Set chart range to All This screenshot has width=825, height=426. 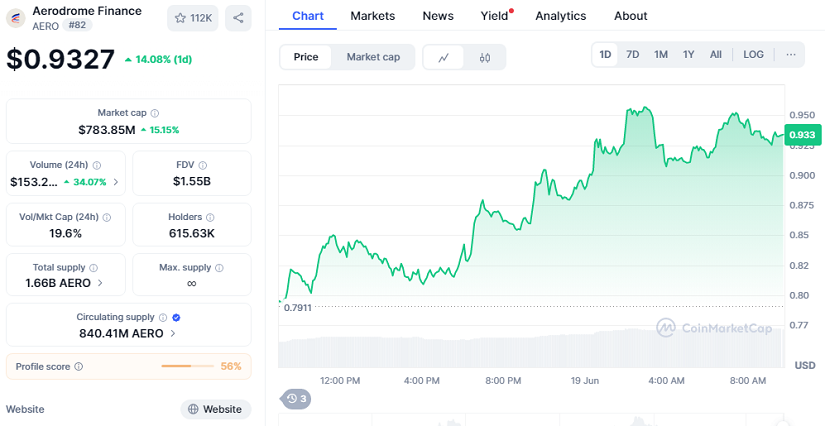(716, 55)
